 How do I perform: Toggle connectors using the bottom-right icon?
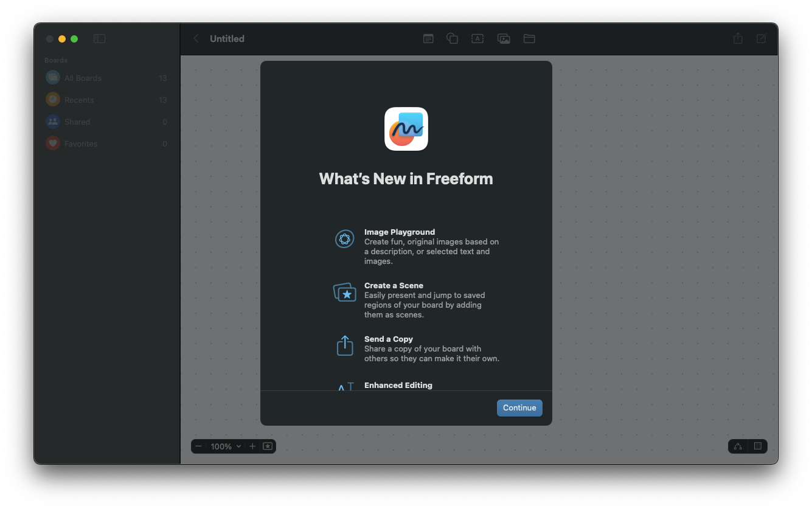pos(738,446)
